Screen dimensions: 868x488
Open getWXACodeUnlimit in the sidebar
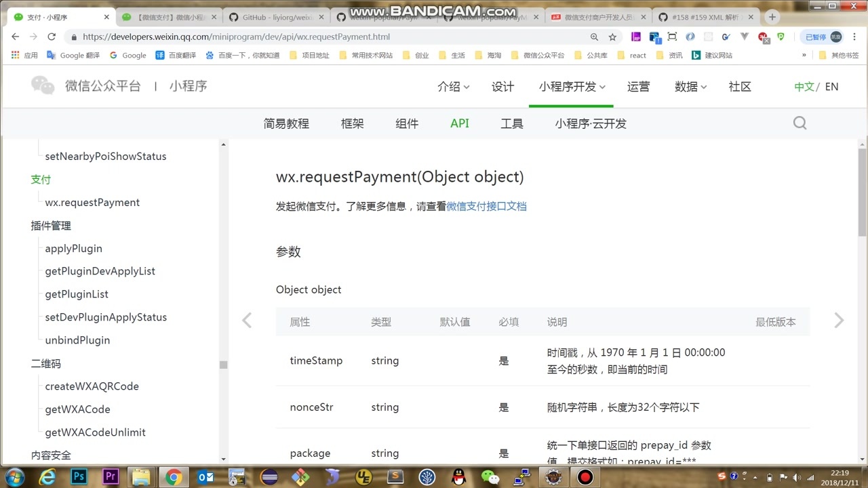(x=96, y=432)
